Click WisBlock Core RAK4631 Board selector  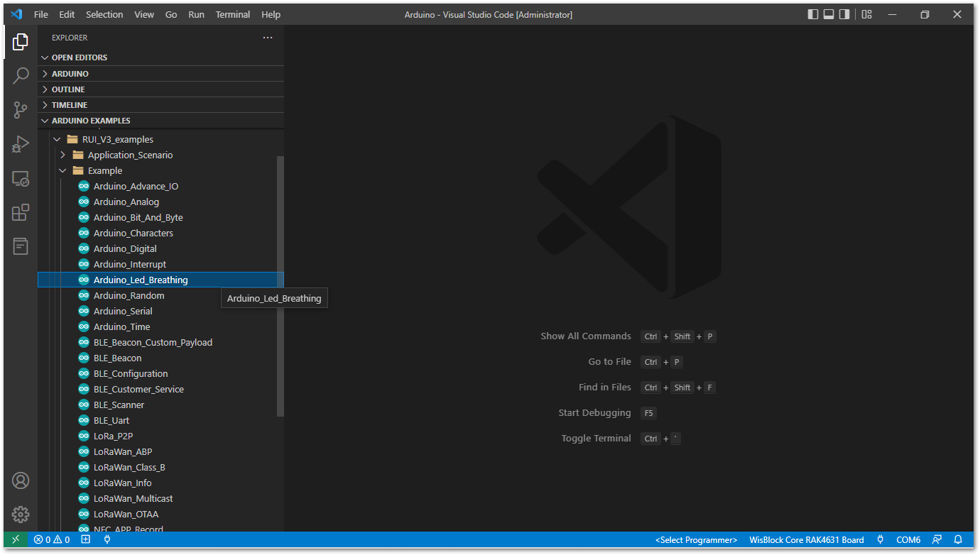[x=807, y=540]
